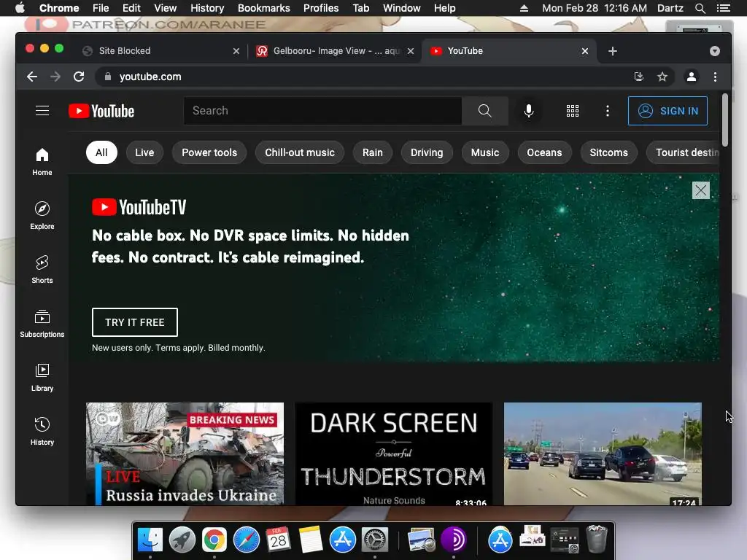Screen dimensions: 747x560
Task: Open Subscriptions in sidebar
Action: click(42, 323)
